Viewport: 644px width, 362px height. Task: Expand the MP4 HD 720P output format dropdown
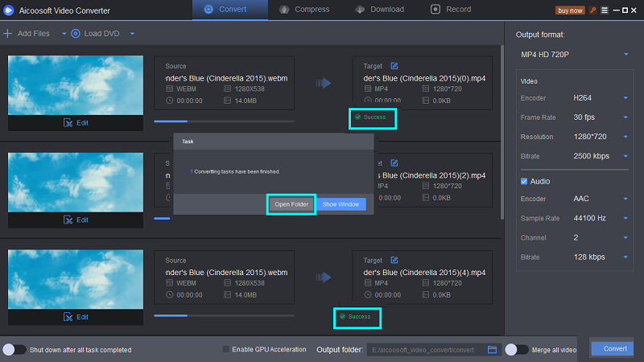click(x=574, y=55)
